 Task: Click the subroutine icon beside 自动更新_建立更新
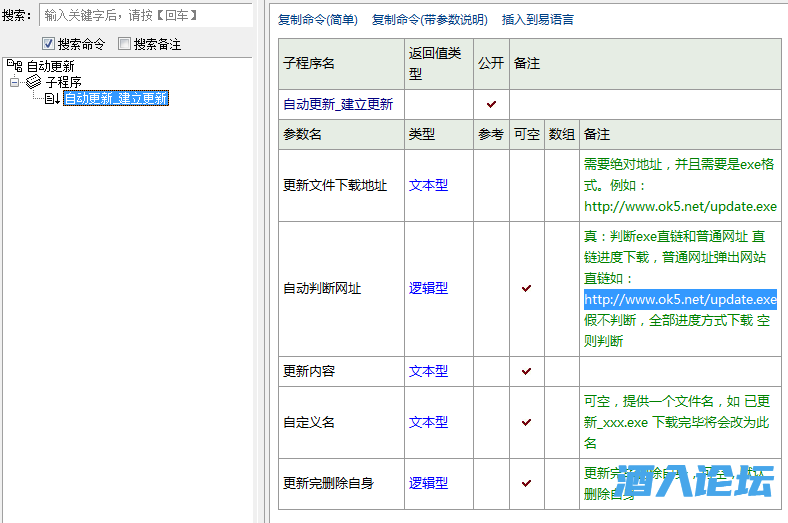52,98
